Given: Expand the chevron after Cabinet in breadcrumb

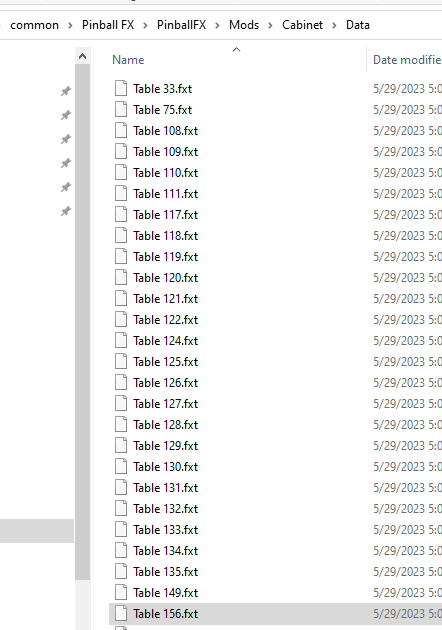Looking at the screenshot, I should (334, 25).
